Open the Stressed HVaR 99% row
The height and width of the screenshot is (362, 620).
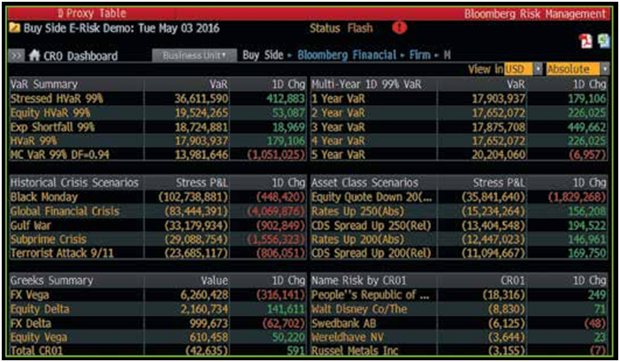pyautogui.click(x=158, y=99)
